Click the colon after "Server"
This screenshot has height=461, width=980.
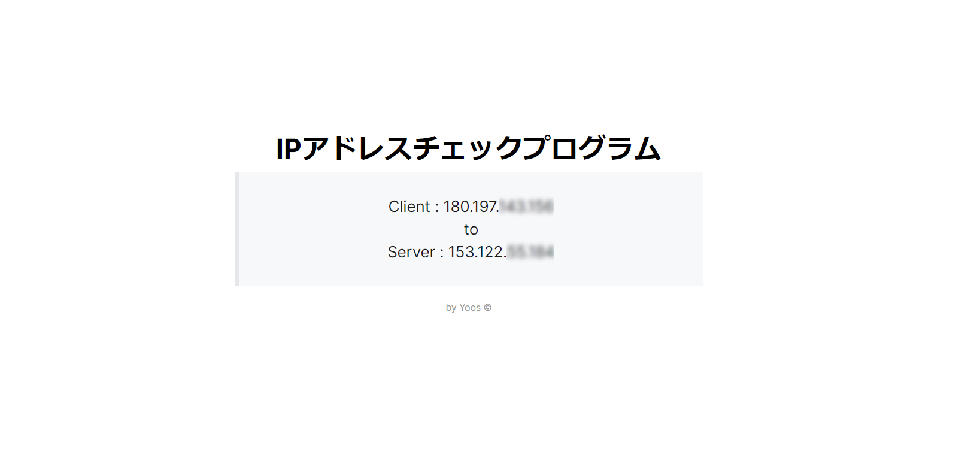pos(442,253)
